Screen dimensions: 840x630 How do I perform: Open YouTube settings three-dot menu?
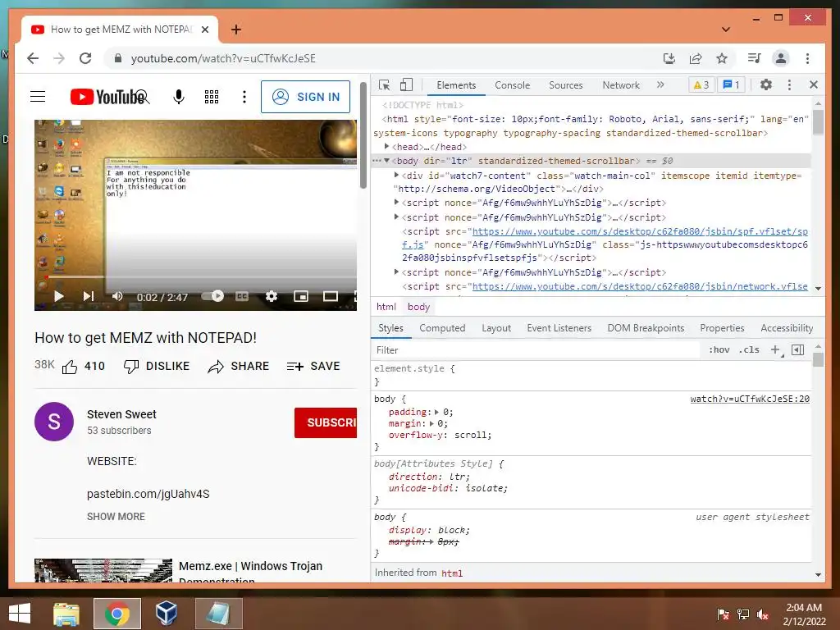(244, 97)
